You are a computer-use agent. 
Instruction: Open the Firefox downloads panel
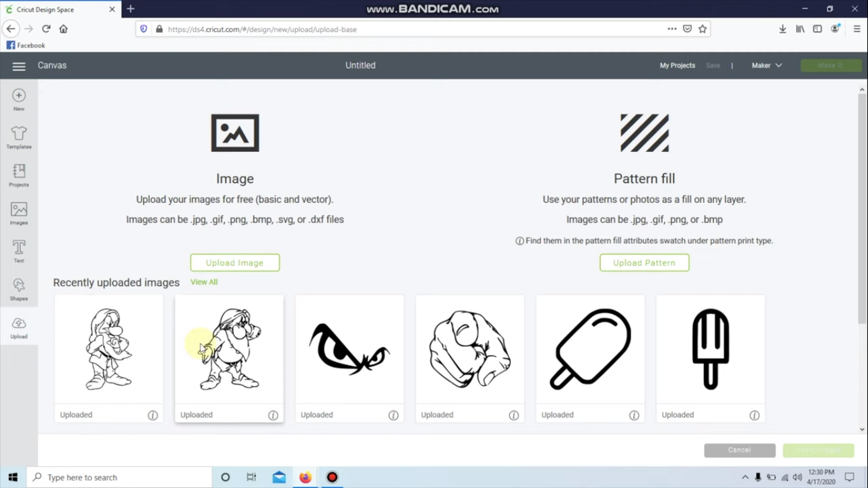pos(783,29)
